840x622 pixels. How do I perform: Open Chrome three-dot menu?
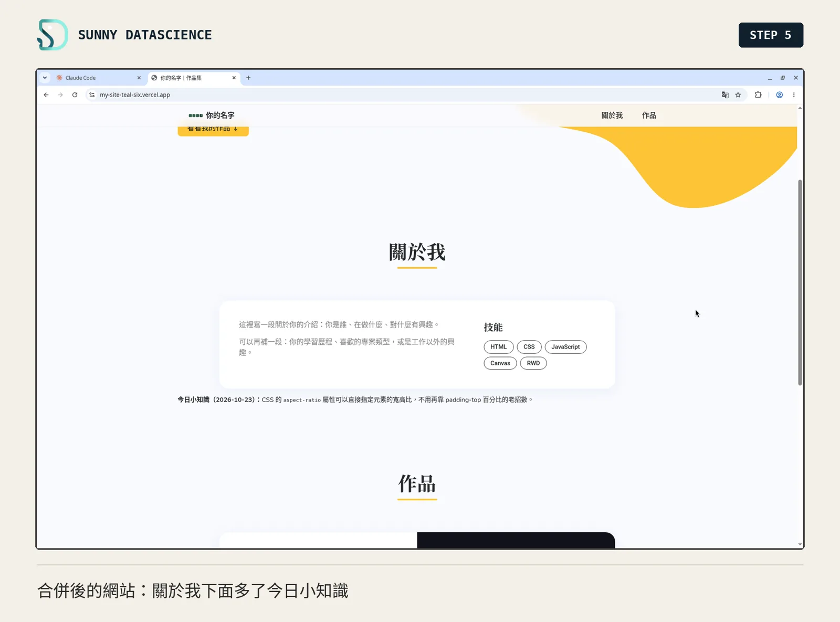pos(794,95)
